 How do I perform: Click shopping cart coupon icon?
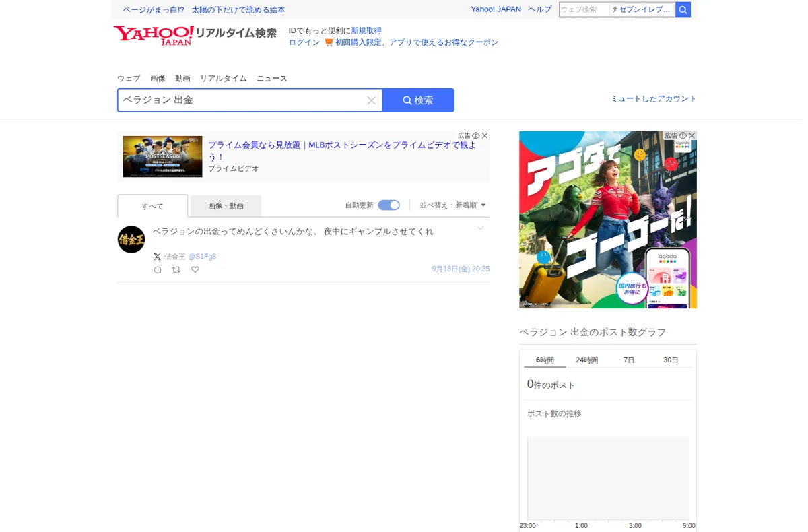329,42
